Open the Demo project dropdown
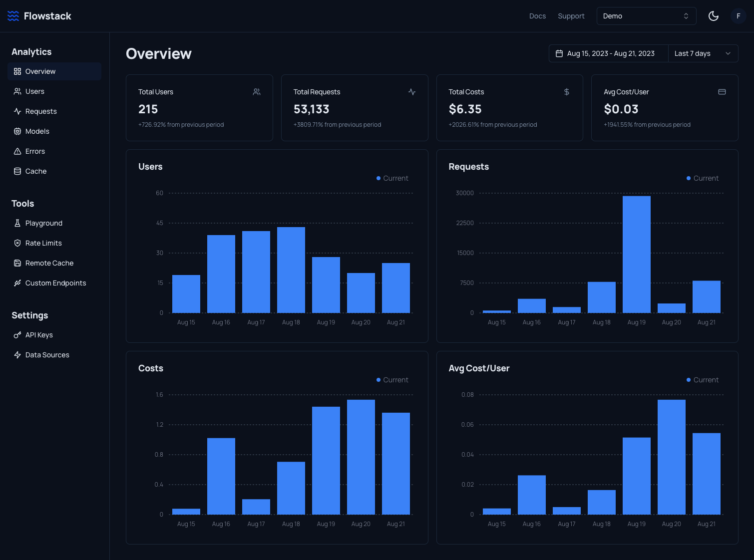This screenshot has width=754, height=560. (x=646, y=16)
